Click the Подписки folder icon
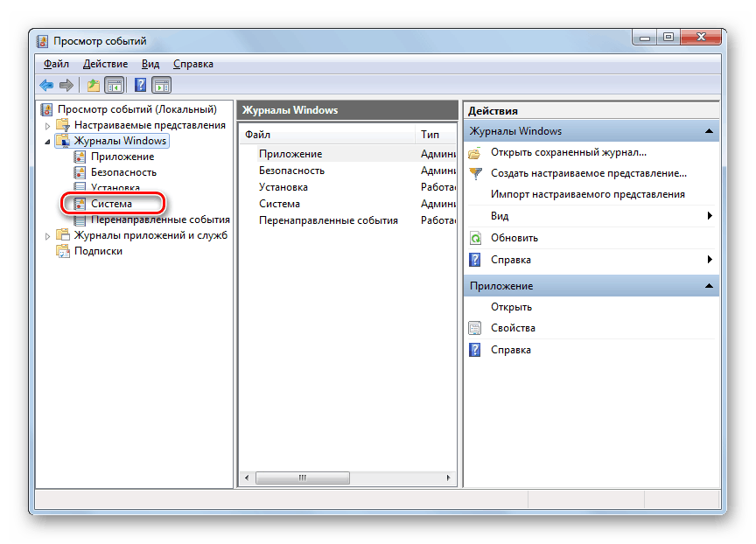 [63, 251]
